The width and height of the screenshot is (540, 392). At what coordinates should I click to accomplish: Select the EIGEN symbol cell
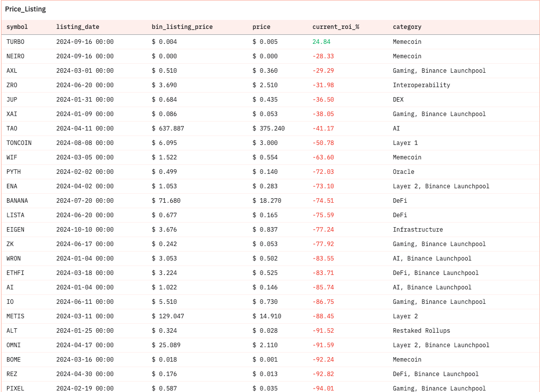tap(15, 230)
